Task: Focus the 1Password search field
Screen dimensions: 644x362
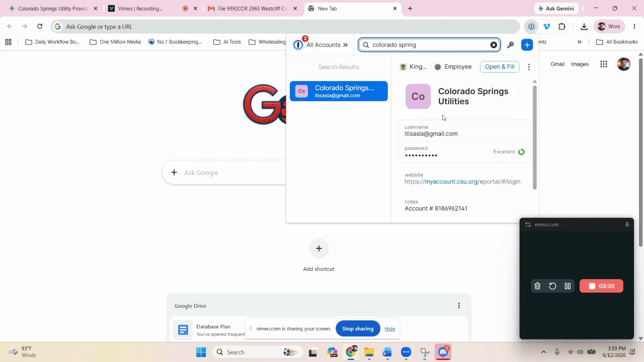Action: pos(429,45)
